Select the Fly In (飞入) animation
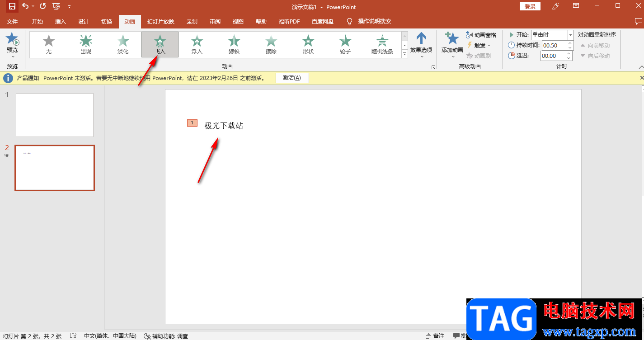Viewport: 644px width, 340px height. pos(160,44)
